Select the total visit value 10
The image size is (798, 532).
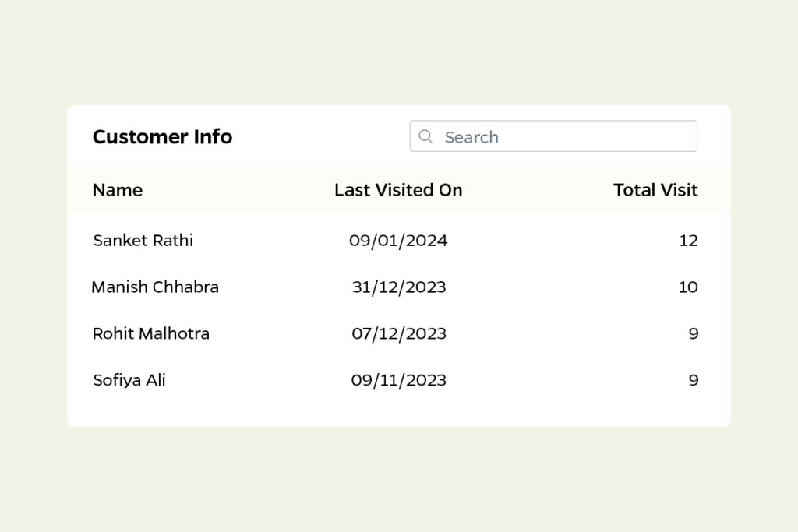(x=688, y=287)
